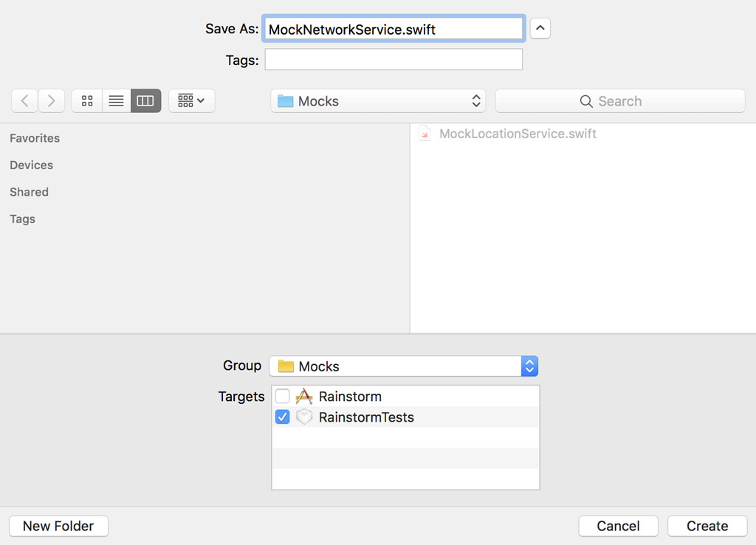The height and width of the screenshot is (545, 756).
Task: Click inside the Tags input field
Action: coord(394,61)
